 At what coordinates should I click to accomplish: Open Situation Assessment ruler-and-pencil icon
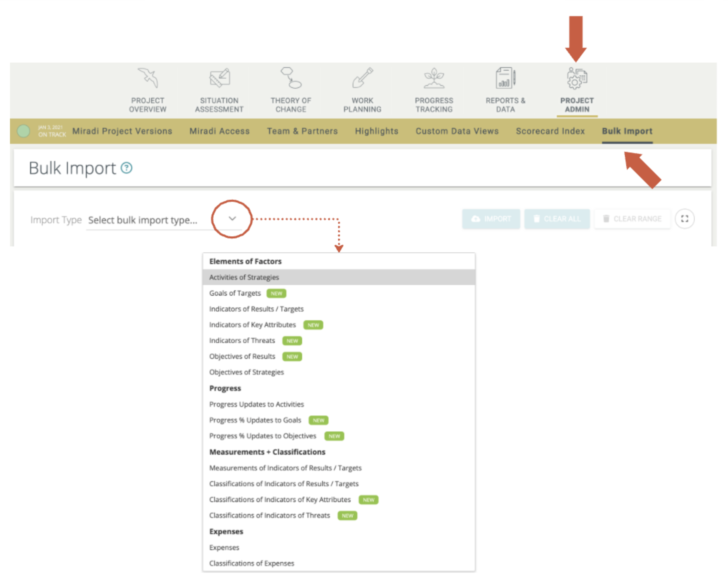point(219,78)
